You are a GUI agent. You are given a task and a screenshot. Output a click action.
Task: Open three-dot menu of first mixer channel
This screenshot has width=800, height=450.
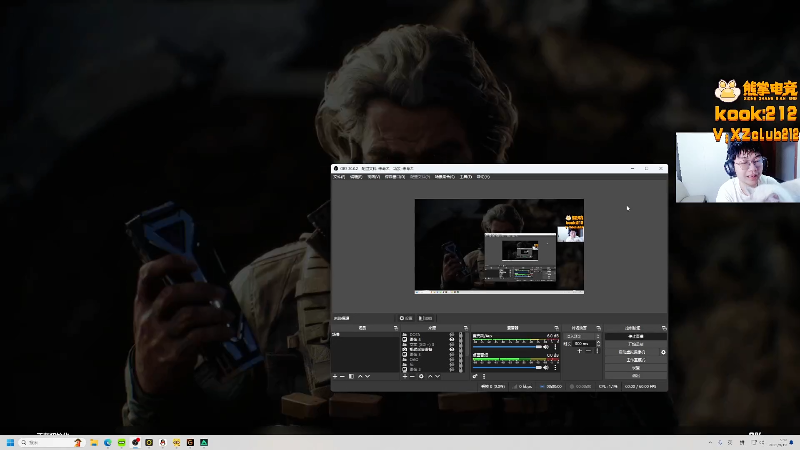[555, 347]
